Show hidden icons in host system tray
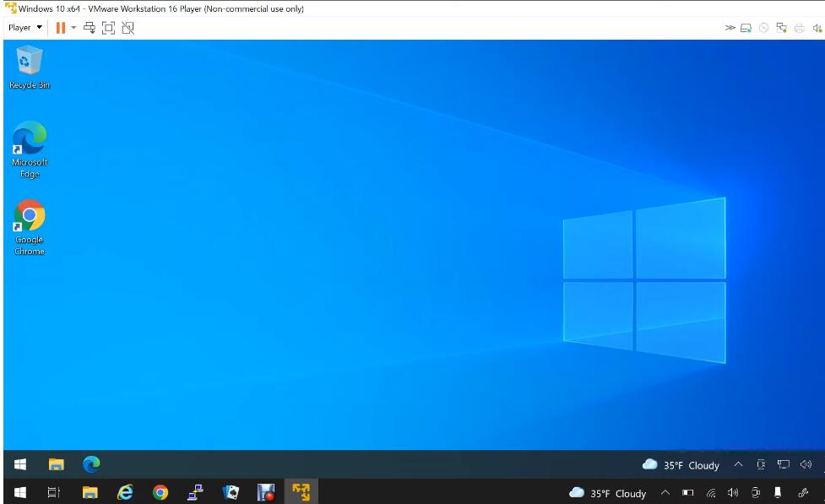Screen dimensions: 825x504 coord(665,493)
